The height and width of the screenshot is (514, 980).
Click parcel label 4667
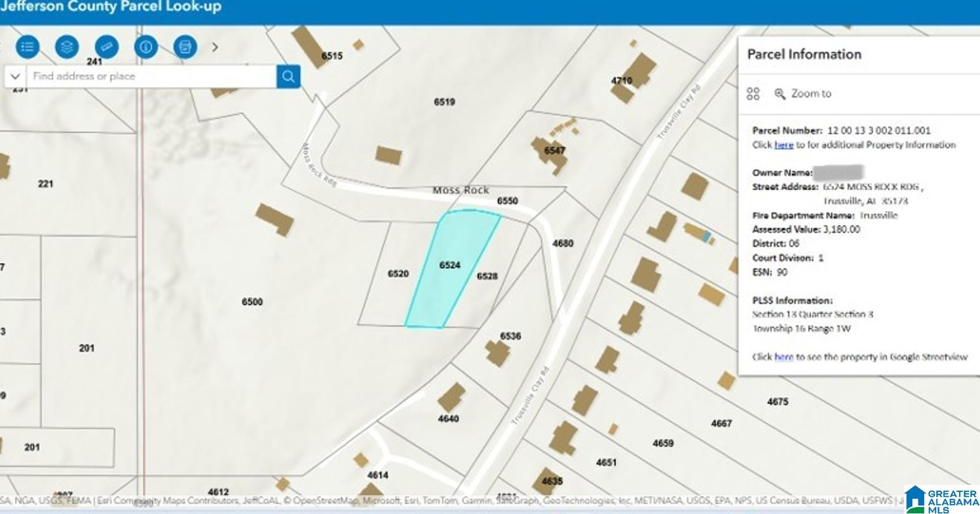[722, 423]
